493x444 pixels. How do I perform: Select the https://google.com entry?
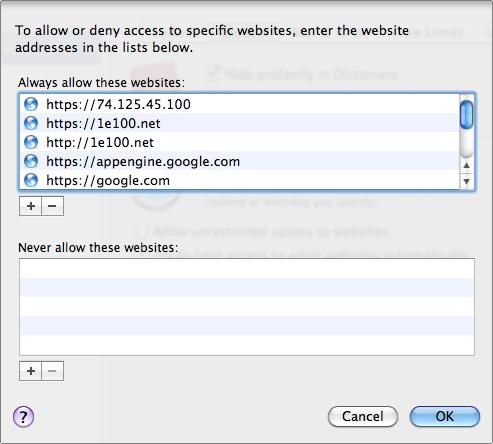click(x=239, y=180)
